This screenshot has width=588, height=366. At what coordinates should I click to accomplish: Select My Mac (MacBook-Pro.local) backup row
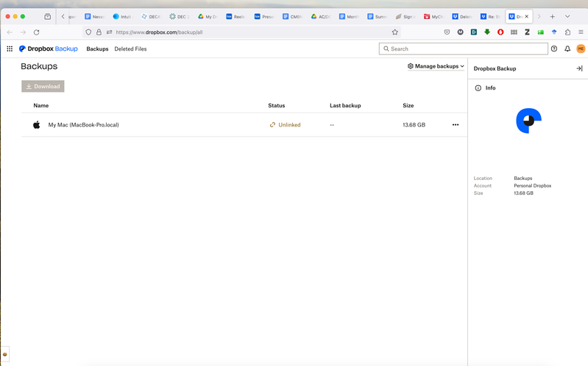point(83,125)
